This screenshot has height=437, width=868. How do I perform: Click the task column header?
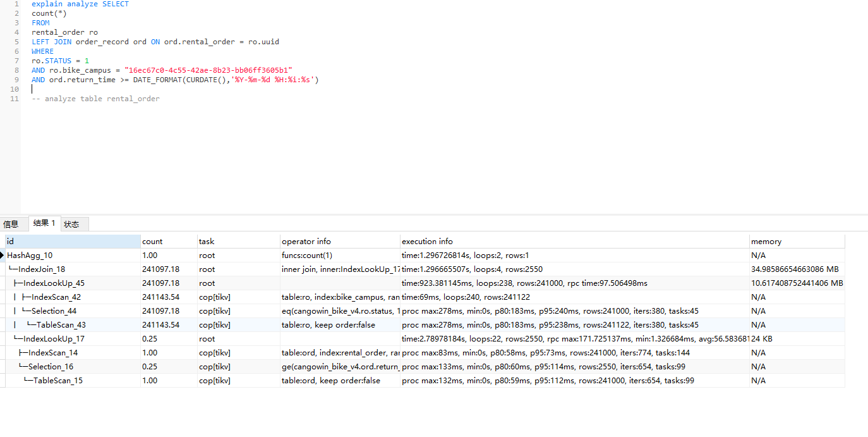(x=238, y=242)
